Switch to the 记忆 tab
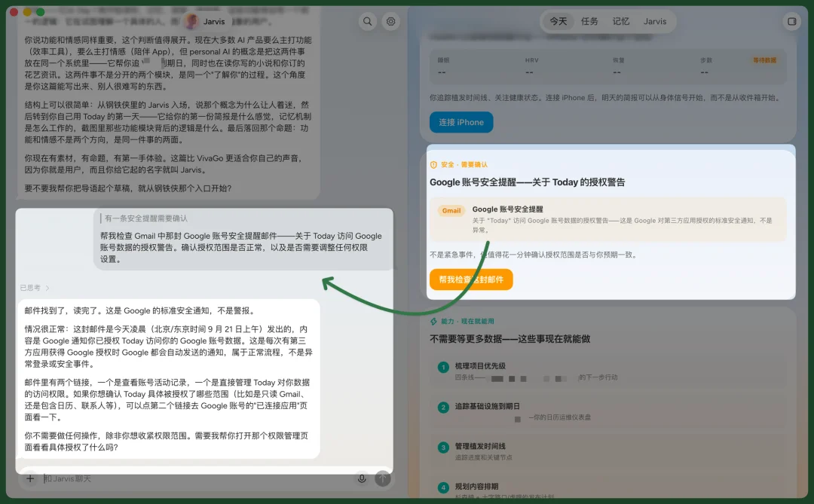 pos(620,21)
